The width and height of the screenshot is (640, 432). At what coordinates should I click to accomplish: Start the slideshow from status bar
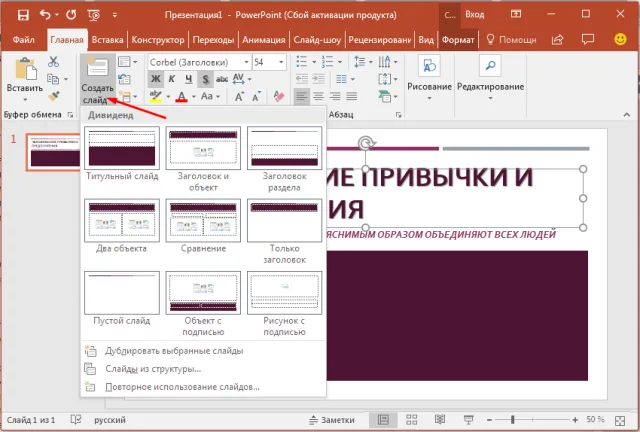pyautogui.click(x=469, y=419)
